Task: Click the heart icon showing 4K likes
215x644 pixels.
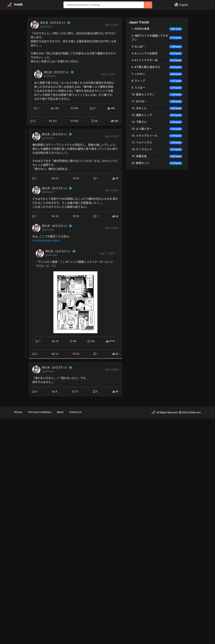Action: coord(71,341)
